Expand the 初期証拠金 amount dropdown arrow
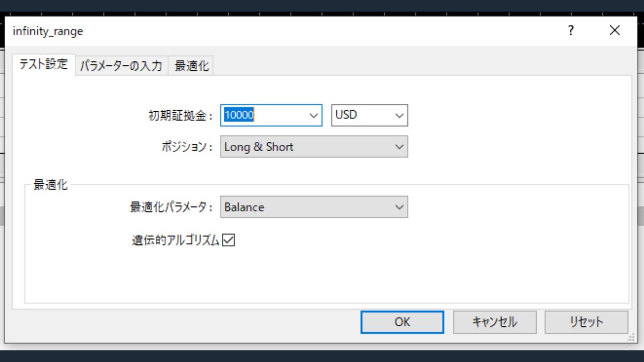The image size is (644, 362). 314,115
